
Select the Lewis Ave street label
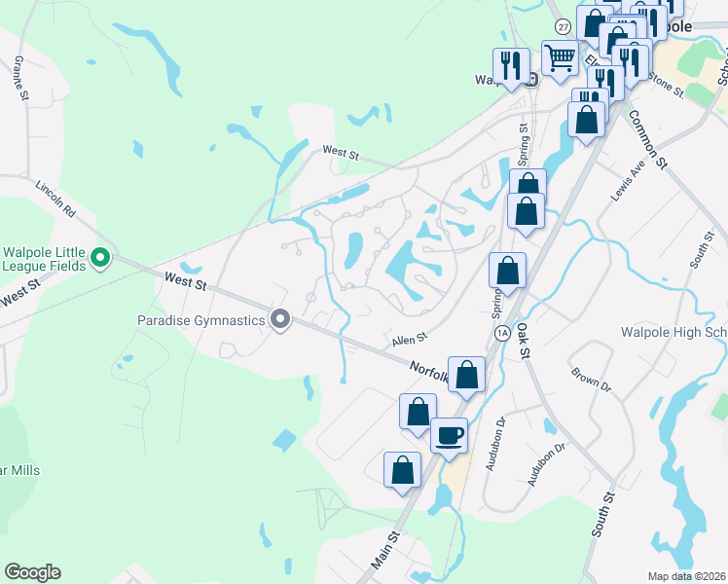(628, 181)
